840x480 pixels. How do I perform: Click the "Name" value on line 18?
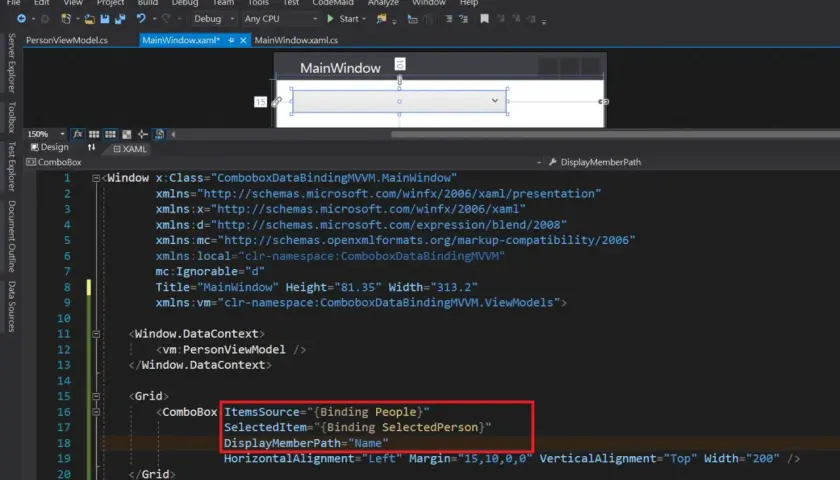pos(368,443)
